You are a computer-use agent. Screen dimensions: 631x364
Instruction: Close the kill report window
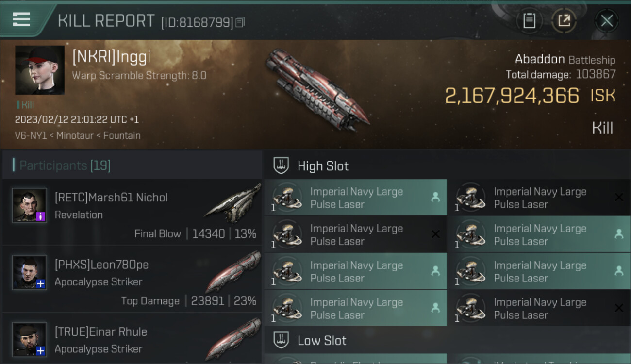pyautogui.click(x=606, y=21)
